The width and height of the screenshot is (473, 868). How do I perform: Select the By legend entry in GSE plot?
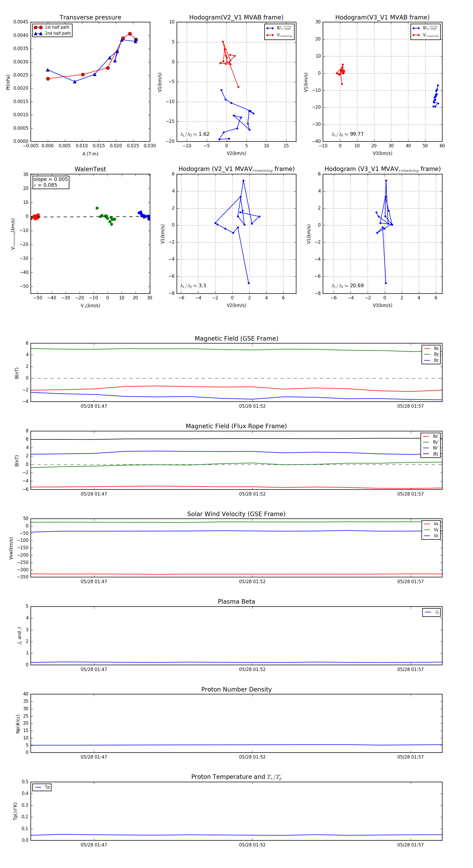431,355
